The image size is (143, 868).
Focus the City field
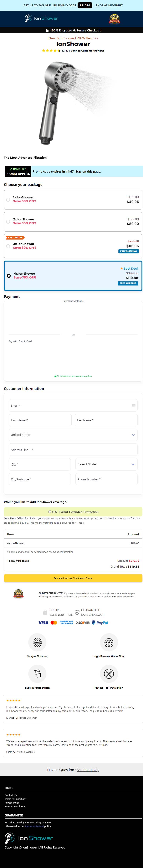coord(40,464)
